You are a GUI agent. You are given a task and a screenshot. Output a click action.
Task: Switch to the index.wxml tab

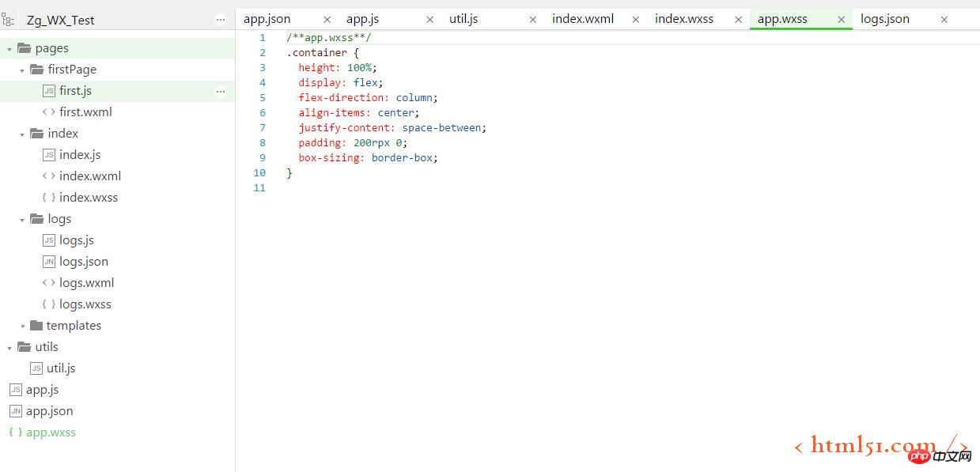[582, 19]
